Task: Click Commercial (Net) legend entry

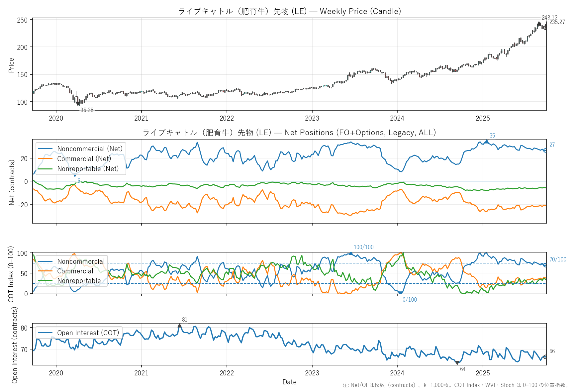Action: click(x=84, y=159)
